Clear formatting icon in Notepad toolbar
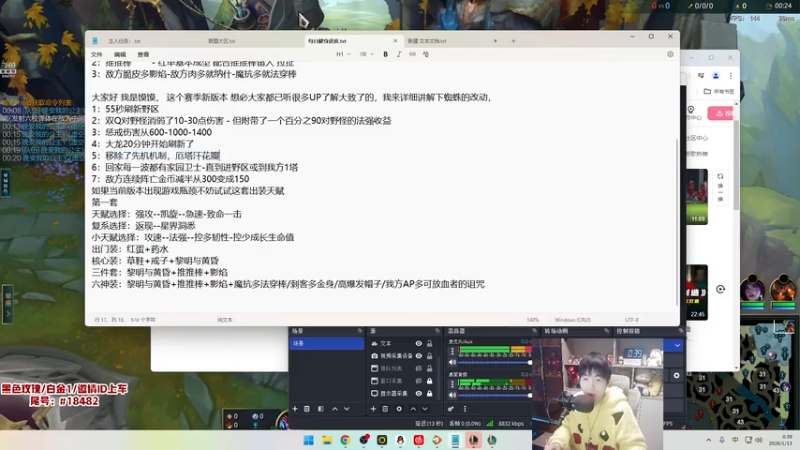 (x=426, y=54)
